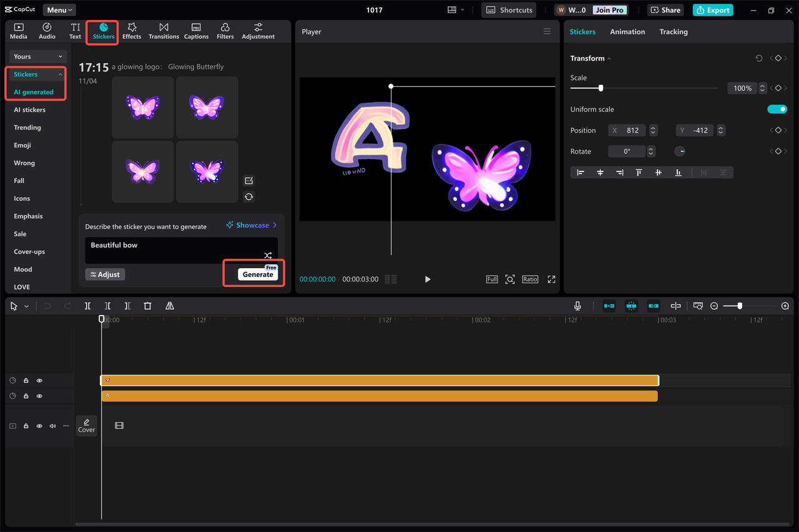The image size is (799, 532).
Task: Disable the Uniform scale toggle
Action: point(777,109)
